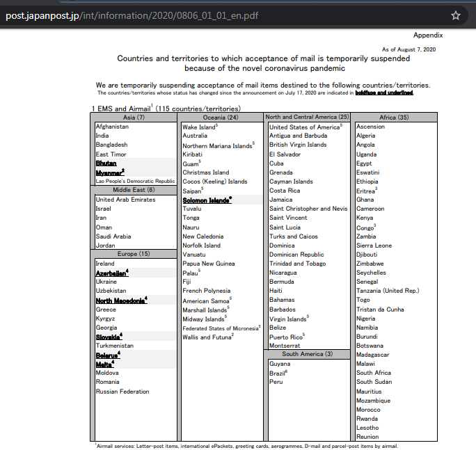This screenshot has width=476, height=450.
Task: Click 'Tristan da Cunha' entry
Action: point(380,310)
